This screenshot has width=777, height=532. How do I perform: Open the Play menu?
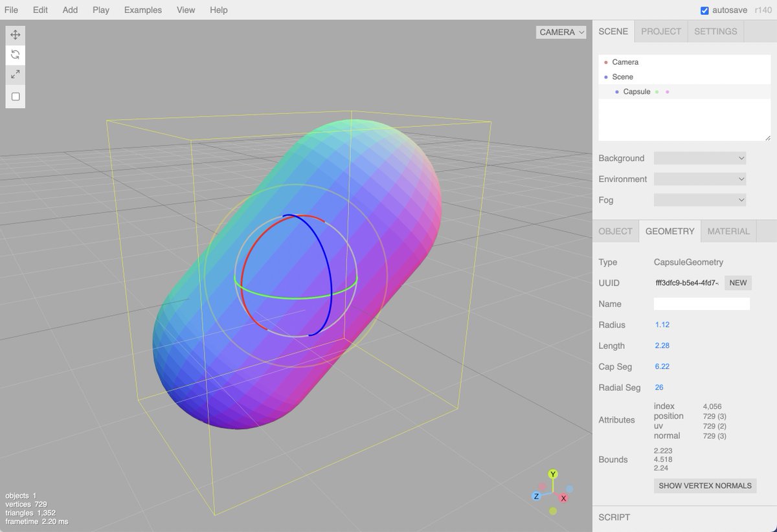(101, 10)
